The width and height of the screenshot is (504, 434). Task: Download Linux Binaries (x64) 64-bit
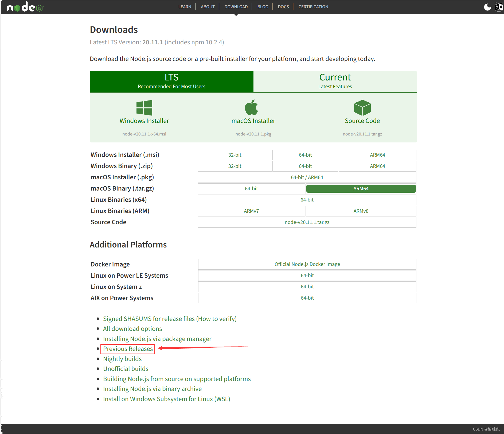coord(307,200)
